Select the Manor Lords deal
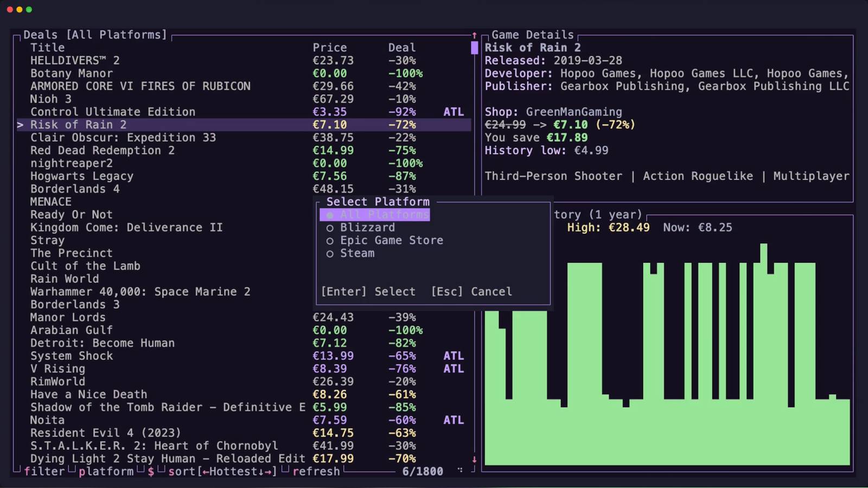 [x=244, y=317]
